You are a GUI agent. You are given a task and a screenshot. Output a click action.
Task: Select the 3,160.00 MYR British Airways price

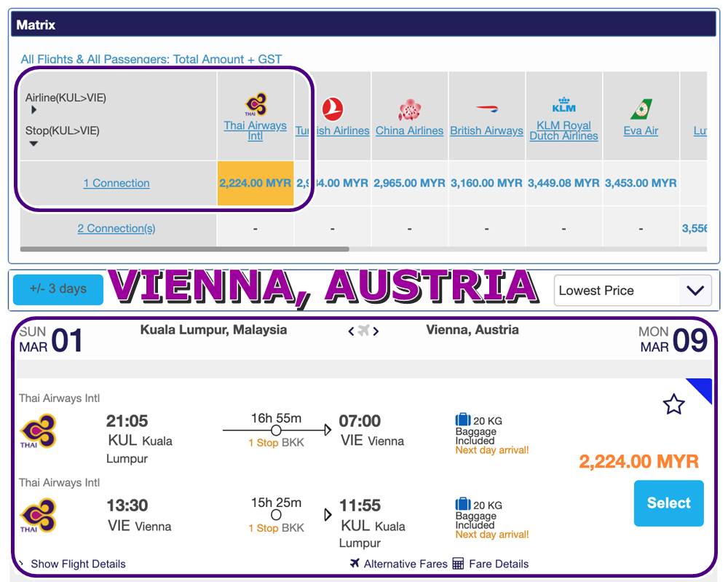[x=486, y=183]
